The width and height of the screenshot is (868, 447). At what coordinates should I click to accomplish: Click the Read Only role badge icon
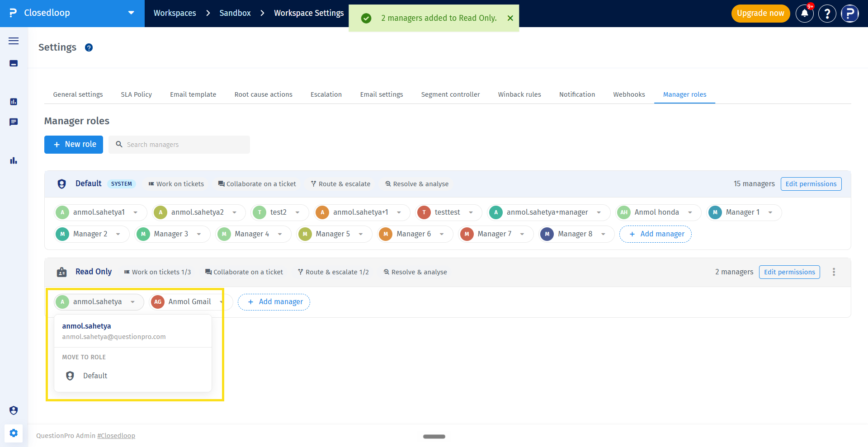click(x=62, y=272)
